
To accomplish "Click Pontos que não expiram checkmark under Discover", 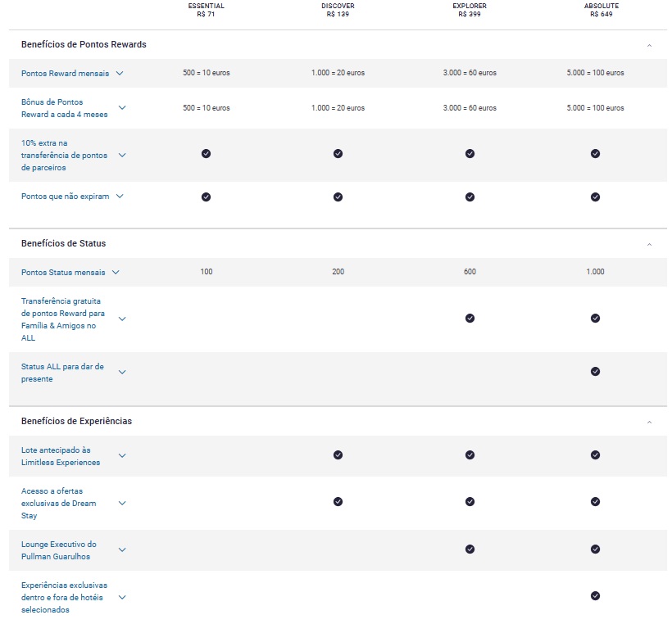I will click(x=338, y=197).
